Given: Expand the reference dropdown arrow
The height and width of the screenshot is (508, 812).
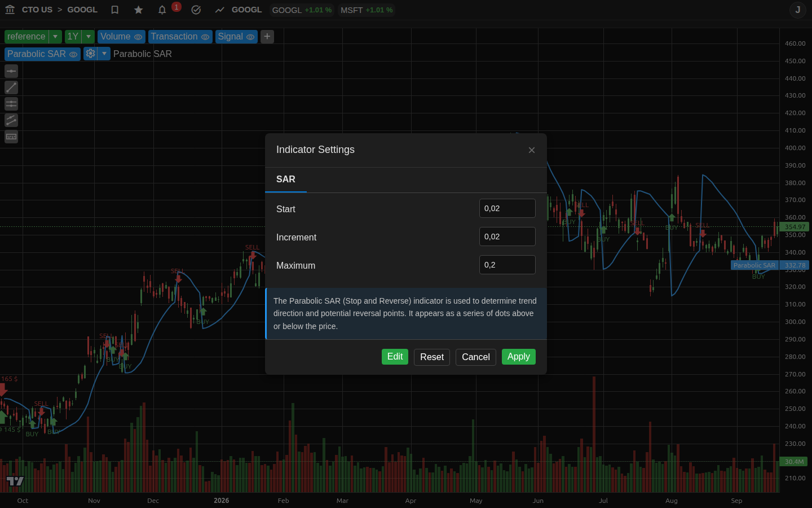Looking at the screenshot, I should click(x=55, y=37).
